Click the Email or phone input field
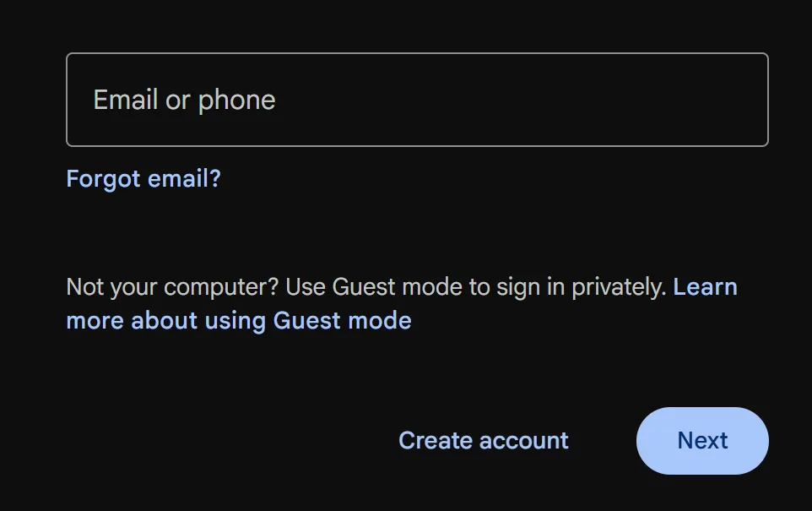 417,99
